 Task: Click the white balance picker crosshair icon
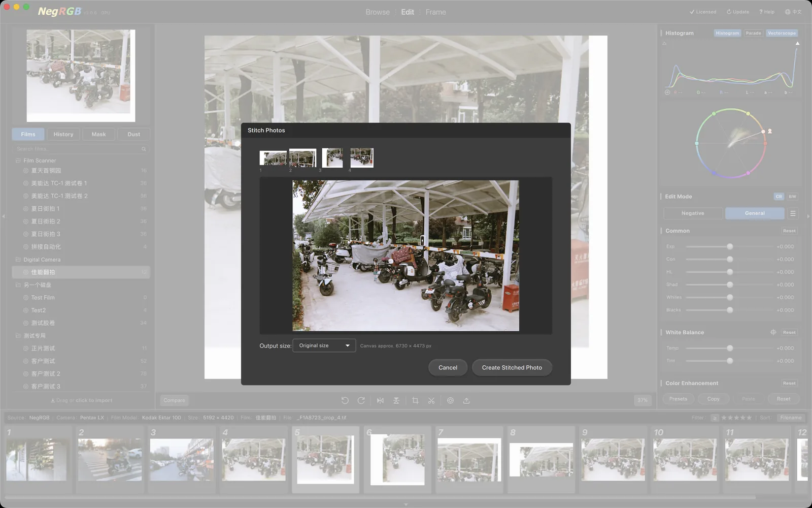point(773,332)
